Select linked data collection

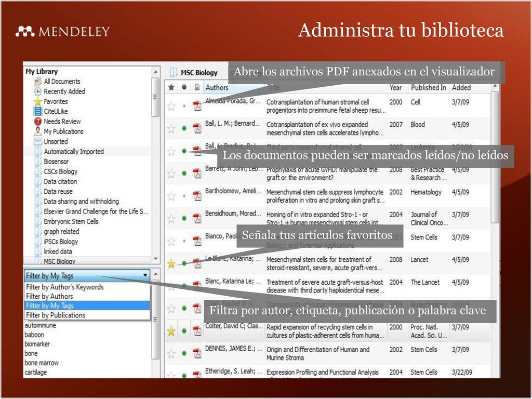click(x=58, y=251)
